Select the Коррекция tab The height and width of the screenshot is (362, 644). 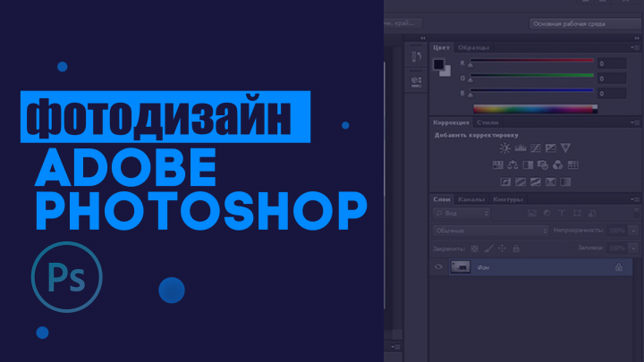(x=451, y=122)
